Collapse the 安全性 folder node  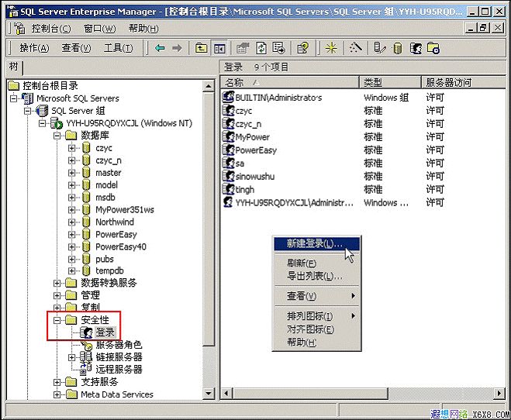(x=57, y=320)
